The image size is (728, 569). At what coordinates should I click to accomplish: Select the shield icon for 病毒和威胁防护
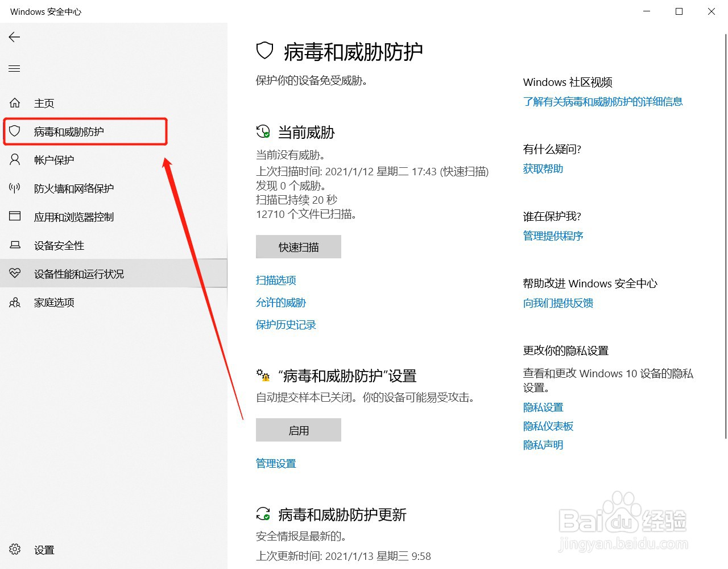point(15,131)
